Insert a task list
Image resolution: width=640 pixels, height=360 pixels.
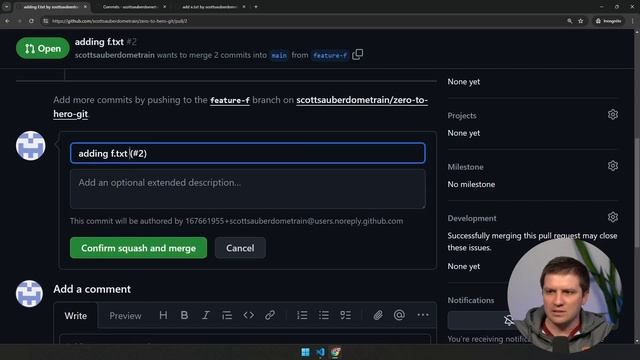click(x=345, y=315)
